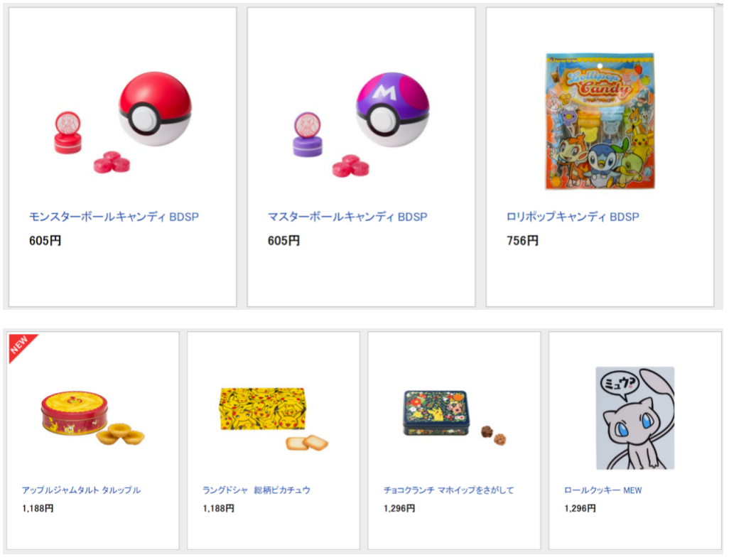Click the red NEW corner badge

click(20, 345)
